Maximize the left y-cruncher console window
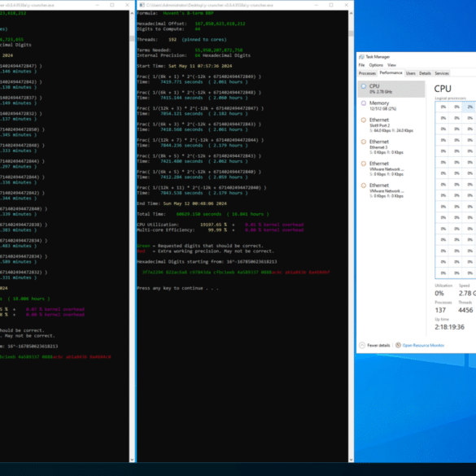The image size is (476, 476). [x=112, y=5]
